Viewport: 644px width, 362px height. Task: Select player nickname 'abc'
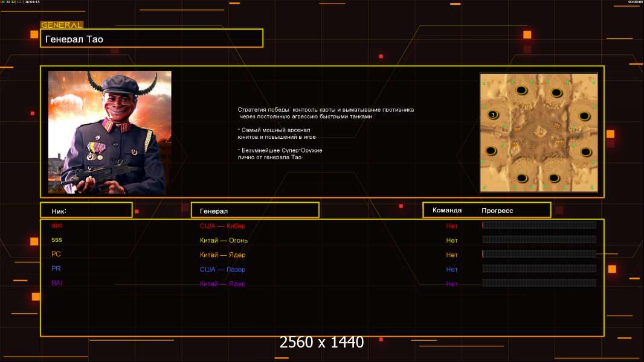[57, 225]
